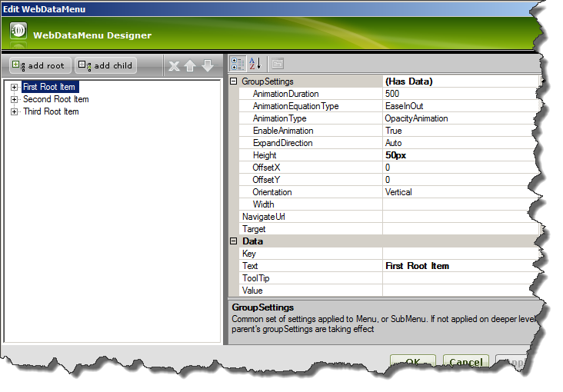Click the WebDataMenu Designer logo icon

pyautogui.click(x=18, y=33)
